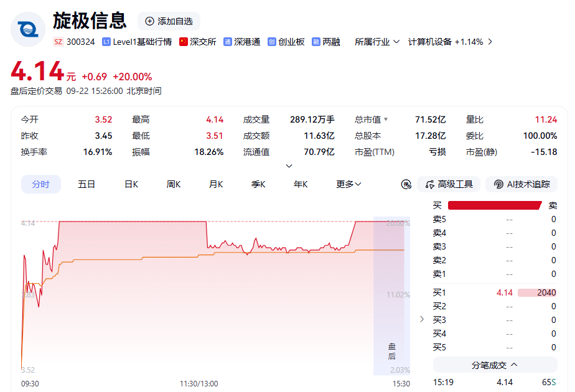Switch to the 日K chart tab

[x=131, y=184]
